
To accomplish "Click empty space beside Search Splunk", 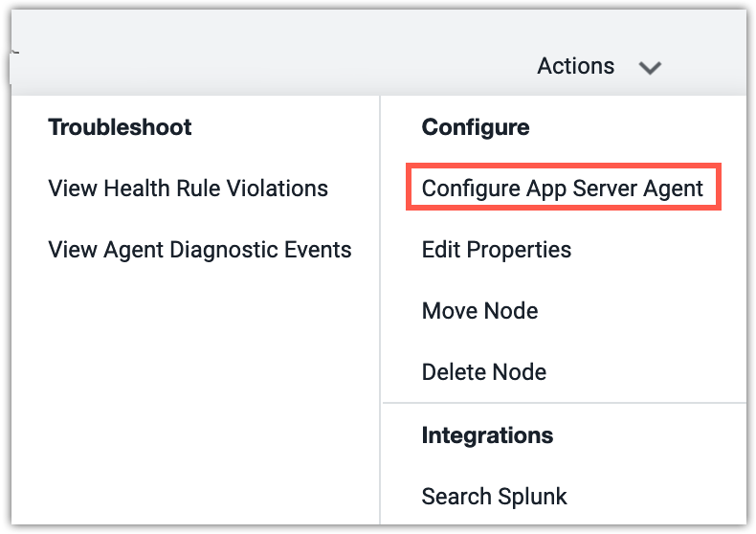I will 656,497.
